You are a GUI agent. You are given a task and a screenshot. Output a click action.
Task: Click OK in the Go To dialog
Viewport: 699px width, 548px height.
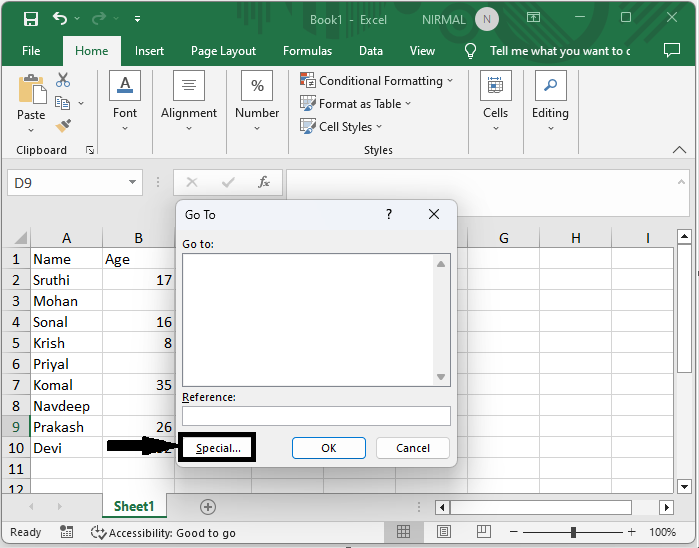(x=329, y=448)
